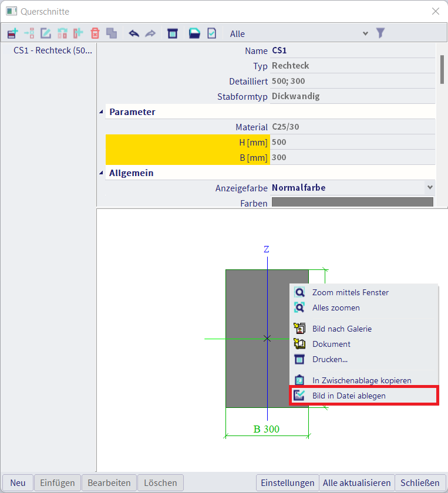Click the H [mm] value field 500
Image resolution: width=448 pixels, height=493 pixels.
[x=352, y=142]
